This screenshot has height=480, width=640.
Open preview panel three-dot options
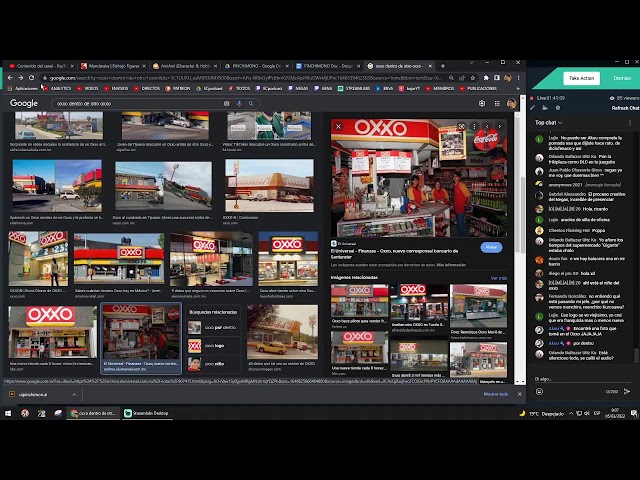(474, 127)
